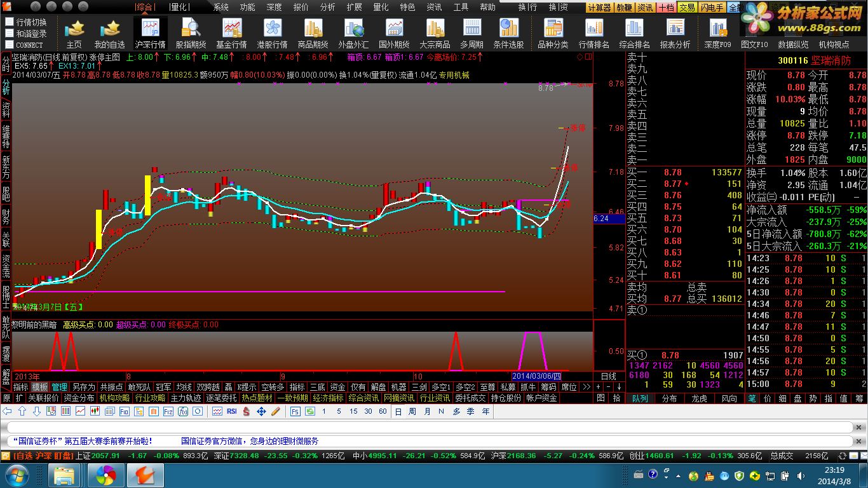Open the 分析 menu
The image size is (868, 488).
coord(327,7)
